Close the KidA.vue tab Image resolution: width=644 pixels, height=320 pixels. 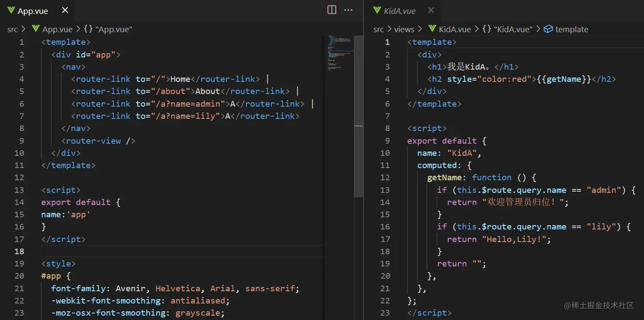point(431,10)
